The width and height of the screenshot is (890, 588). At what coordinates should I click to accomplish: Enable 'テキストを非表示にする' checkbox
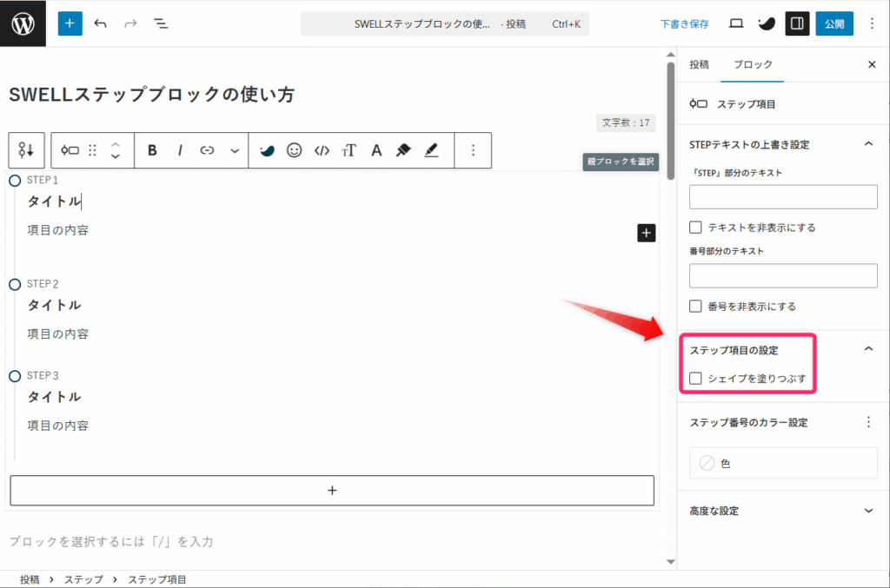(x=696, y=228)
